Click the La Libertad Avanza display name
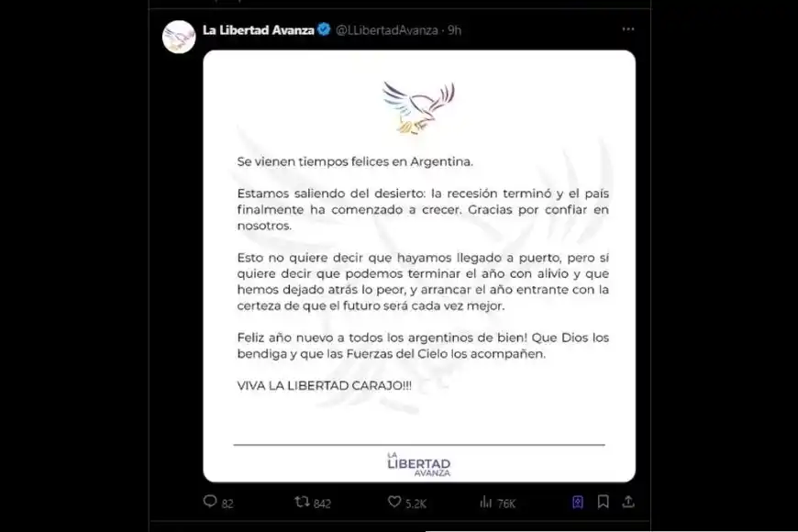This screenshot has height=532, width=798. pos(258,30)
